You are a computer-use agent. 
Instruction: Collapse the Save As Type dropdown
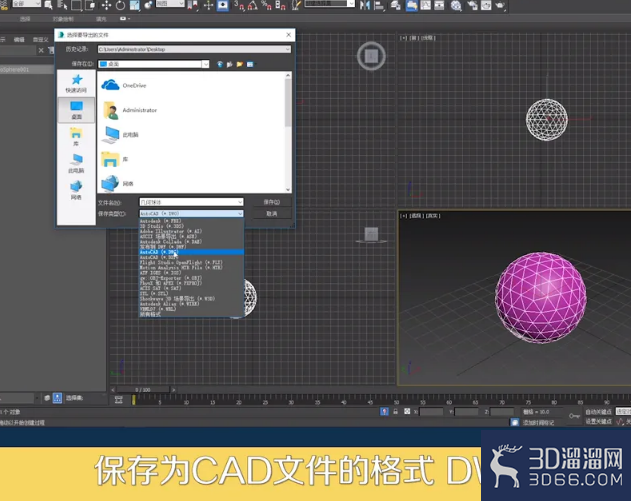(x=240, y=213)
